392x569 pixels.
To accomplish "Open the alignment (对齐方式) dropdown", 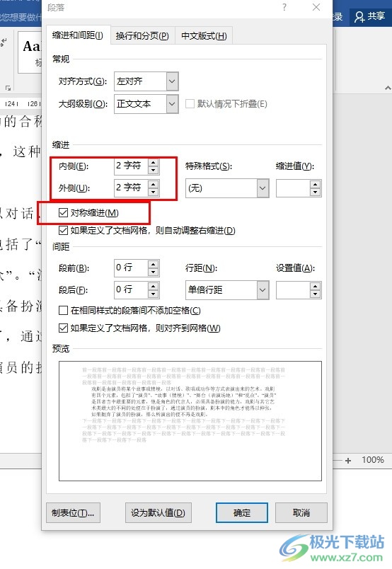I will [x=172, y=81].
